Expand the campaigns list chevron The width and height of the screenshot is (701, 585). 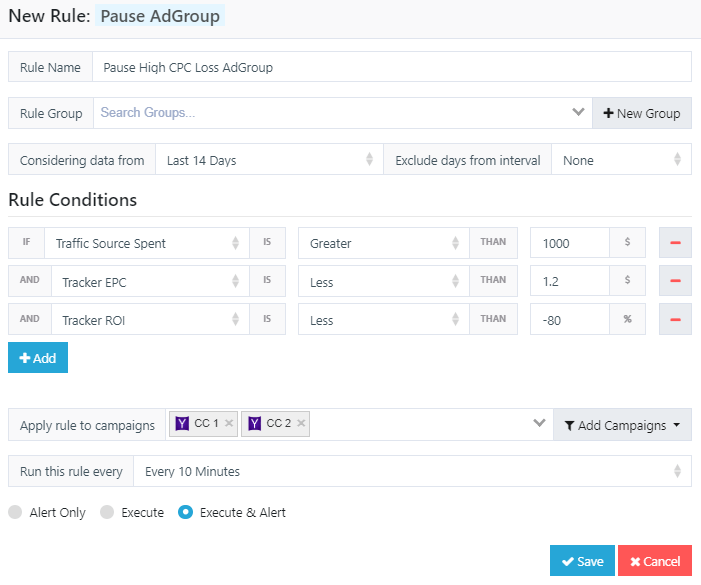539,423
